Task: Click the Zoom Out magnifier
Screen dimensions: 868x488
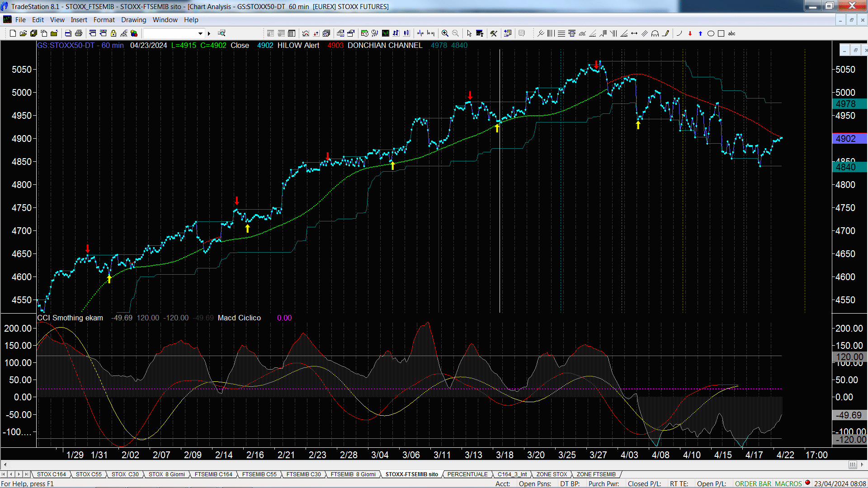Action: point(455,33)
